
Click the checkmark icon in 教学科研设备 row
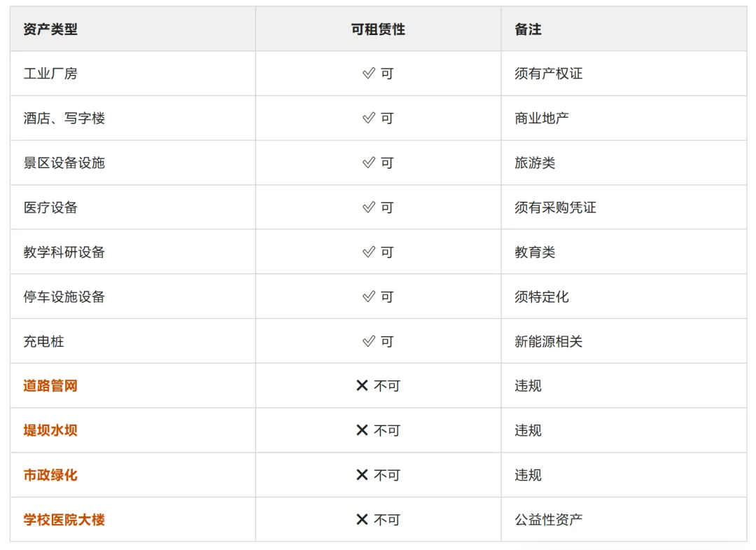click(369, 252)
